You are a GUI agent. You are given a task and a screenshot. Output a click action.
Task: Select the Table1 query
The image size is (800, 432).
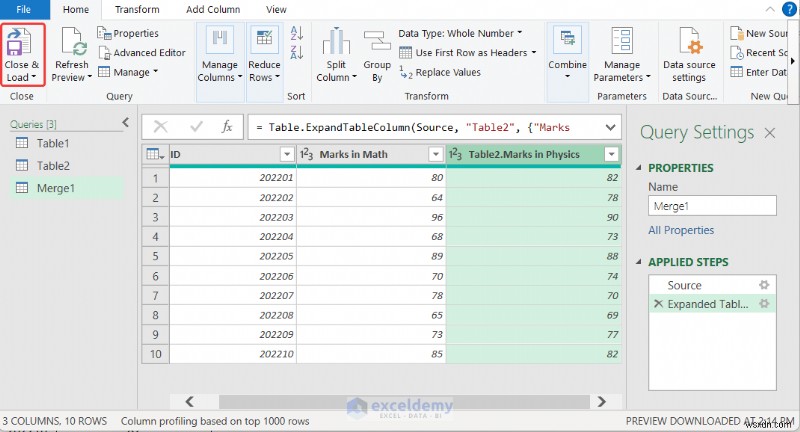[x=66, y=143]
